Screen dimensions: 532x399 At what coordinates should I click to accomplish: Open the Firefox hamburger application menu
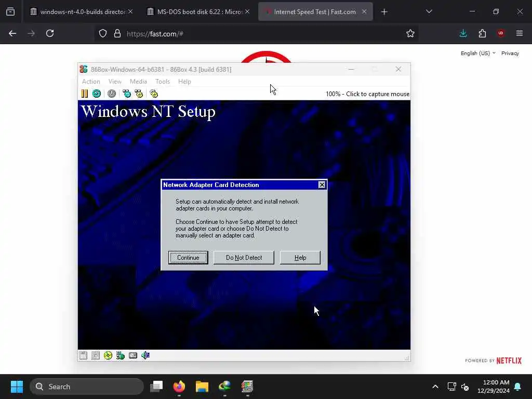click(520, 34)
